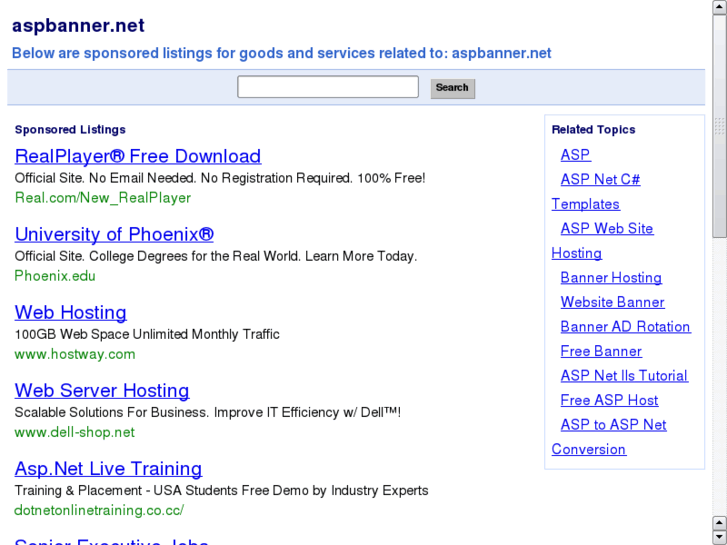The width and height of the screenshot is (727, 545).
Task: Visit the Web Hosting sponsored link
Action: pos(70,312)
